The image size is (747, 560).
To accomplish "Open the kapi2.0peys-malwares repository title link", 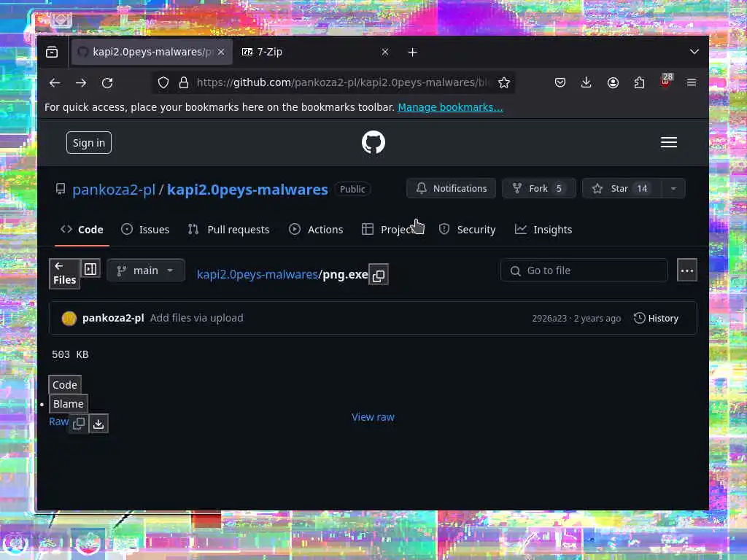I will [247, 190].
